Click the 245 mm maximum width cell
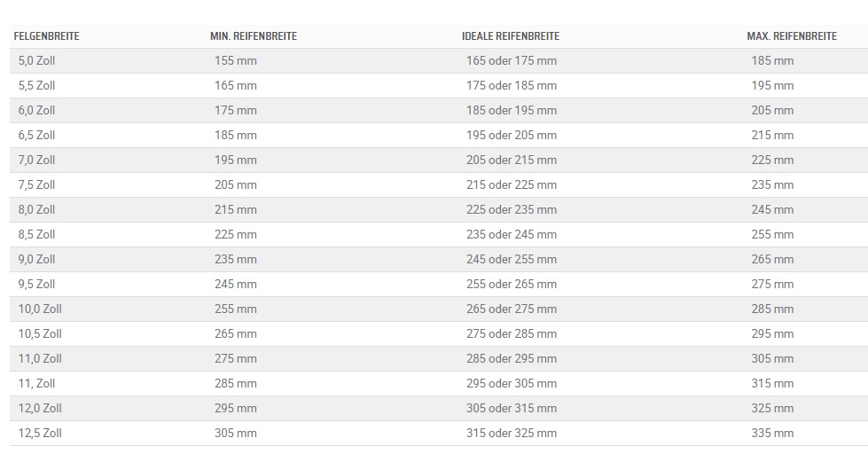 pos(773,210)
